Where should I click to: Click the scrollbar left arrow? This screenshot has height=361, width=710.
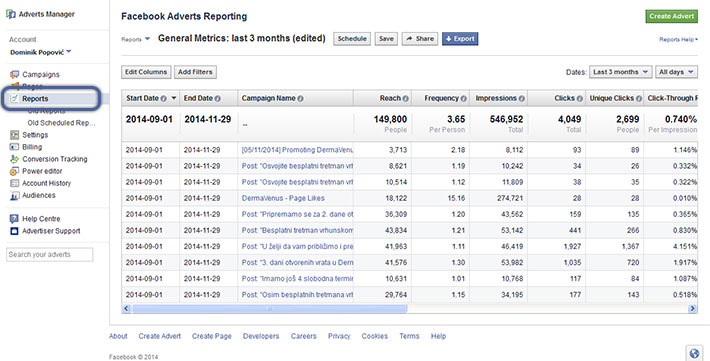[126, 308]
